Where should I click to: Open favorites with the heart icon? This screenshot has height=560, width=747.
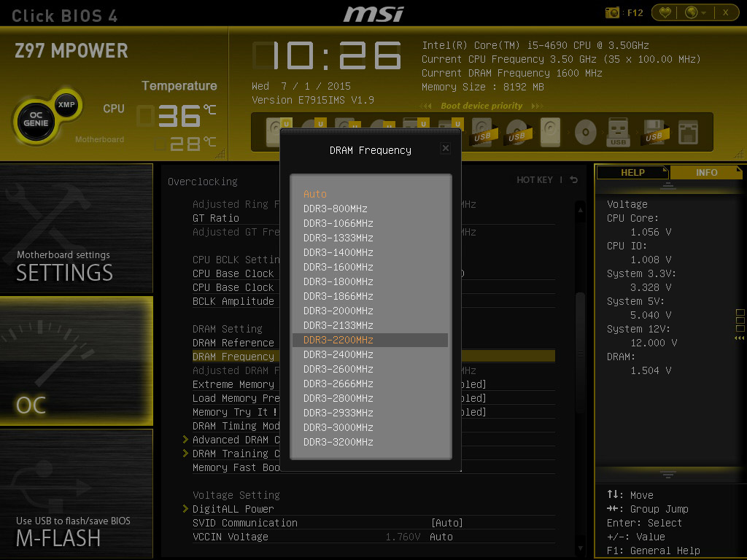coord(665,12)
